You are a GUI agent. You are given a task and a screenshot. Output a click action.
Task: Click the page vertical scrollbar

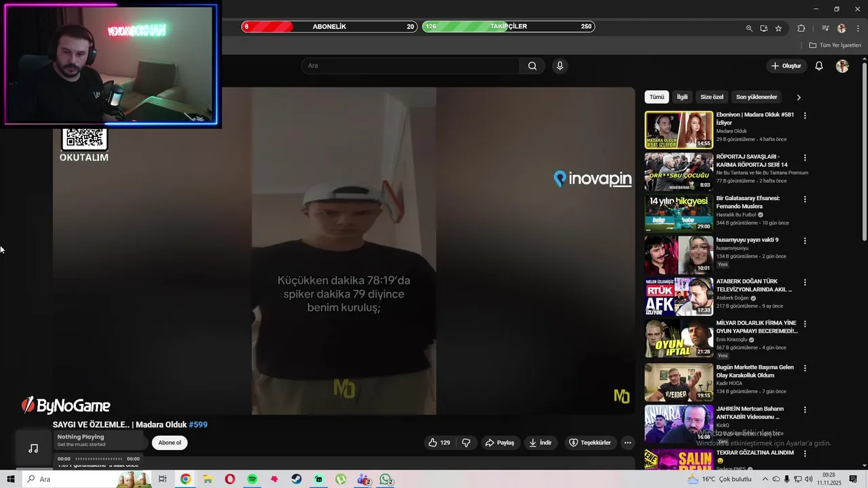[864, 152]
